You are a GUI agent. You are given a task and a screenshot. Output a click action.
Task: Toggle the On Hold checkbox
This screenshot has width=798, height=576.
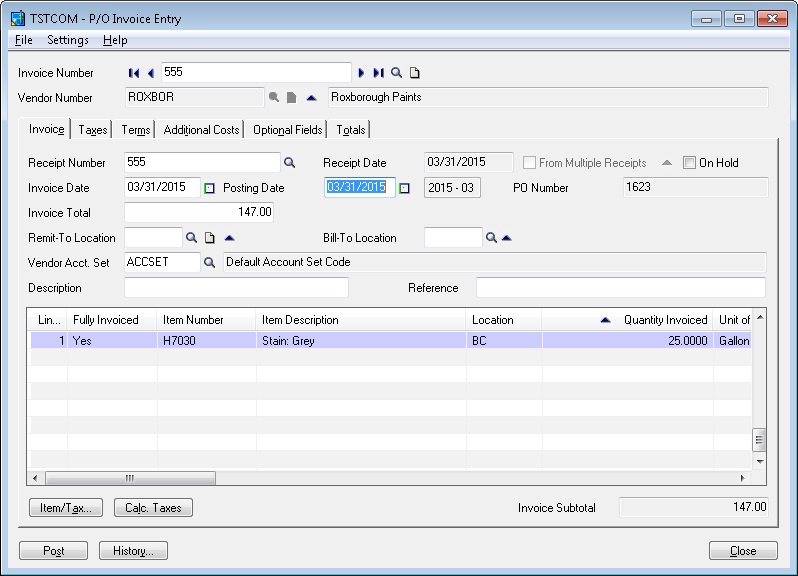(x=689, y=163)
